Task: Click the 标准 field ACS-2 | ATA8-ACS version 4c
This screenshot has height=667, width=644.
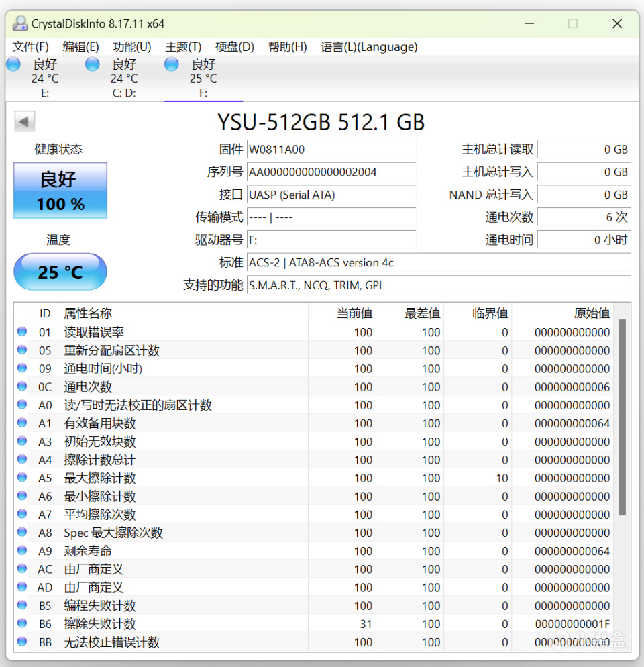Action: click(x=439, y=262)
